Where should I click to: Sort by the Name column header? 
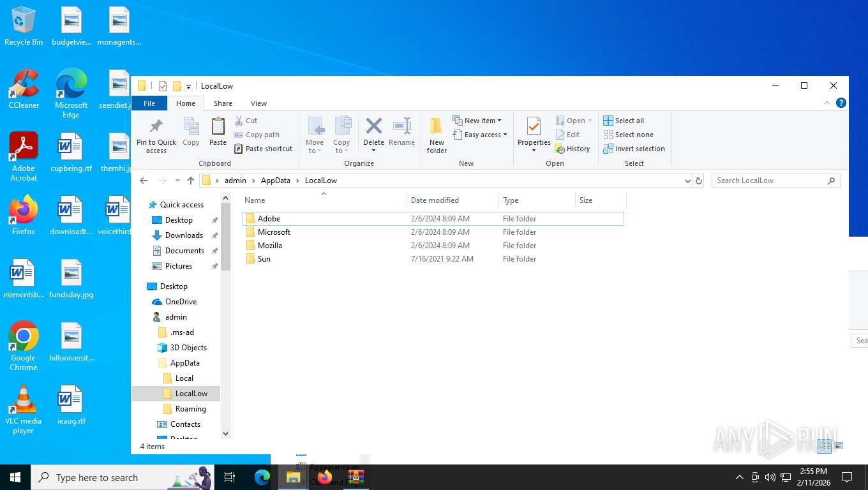(x=324, y=200)
